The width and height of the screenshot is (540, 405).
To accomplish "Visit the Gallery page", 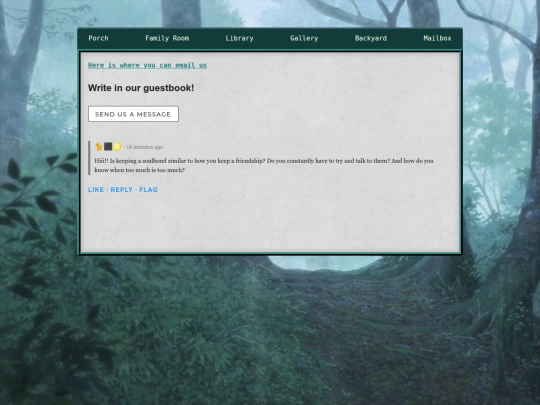I will (x=304, y=38).
